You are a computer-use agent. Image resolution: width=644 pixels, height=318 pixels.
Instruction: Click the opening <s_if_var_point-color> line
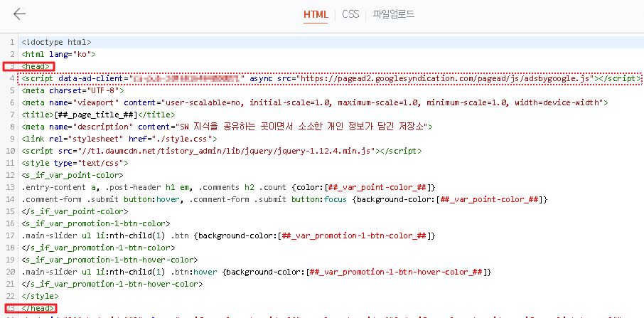pyautogui.click(x=73, y=175)
